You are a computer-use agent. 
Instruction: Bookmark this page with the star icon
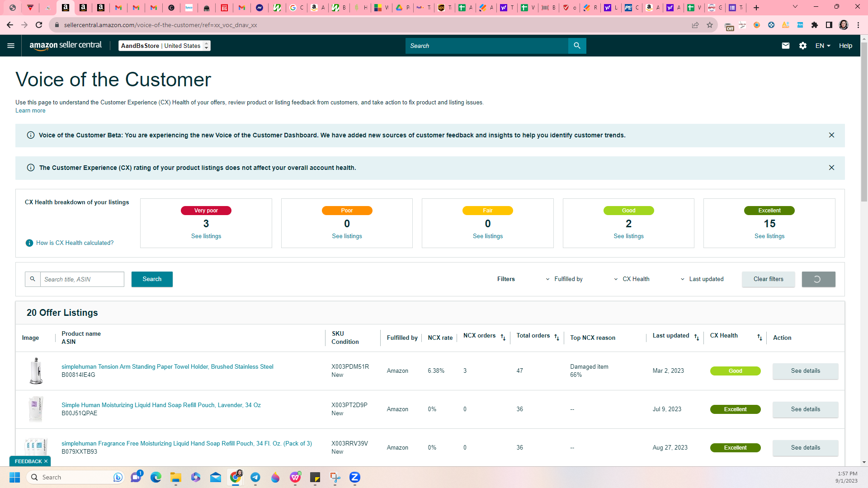point(710,25)
